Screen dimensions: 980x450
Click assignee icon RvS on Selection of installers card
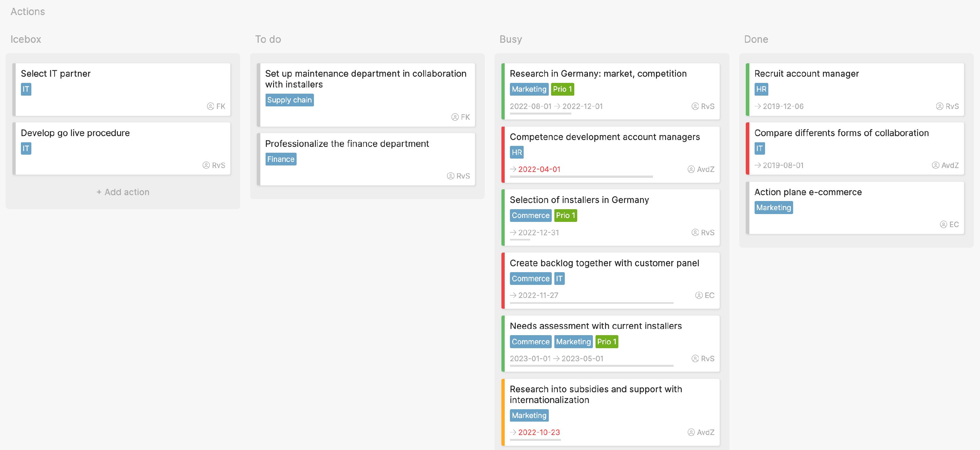pyautogui.click(x=695, y=233)
